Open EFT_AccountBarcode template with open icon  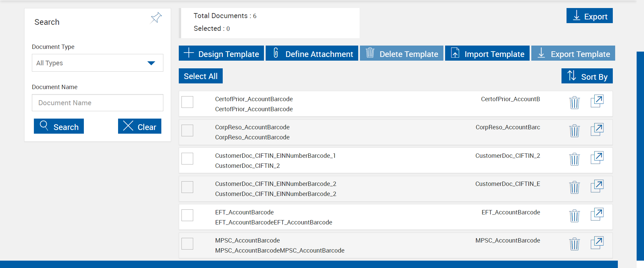point(597,214)
